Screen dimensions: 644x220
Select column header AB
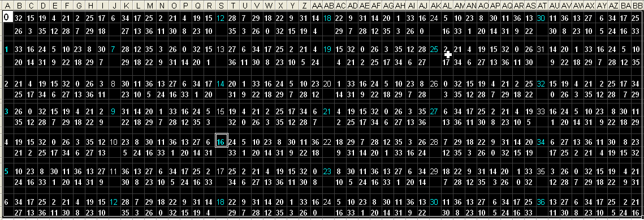tap(328, 6)
